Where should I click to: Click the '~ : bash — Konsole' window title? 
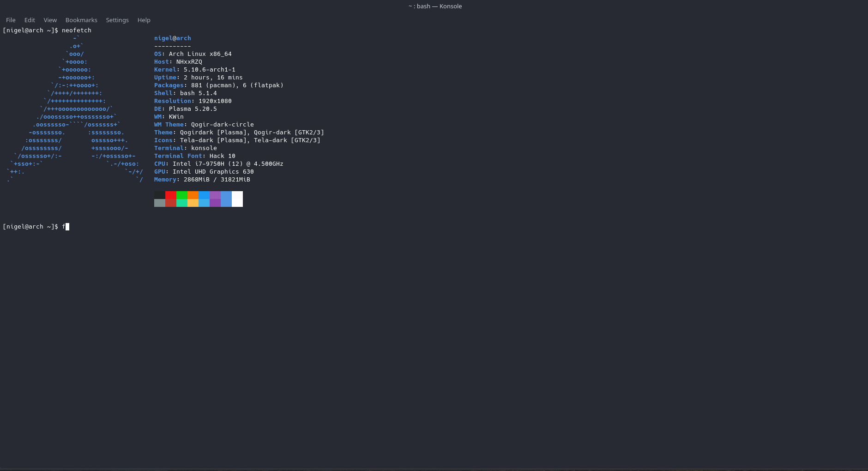(x=435, y=6)
